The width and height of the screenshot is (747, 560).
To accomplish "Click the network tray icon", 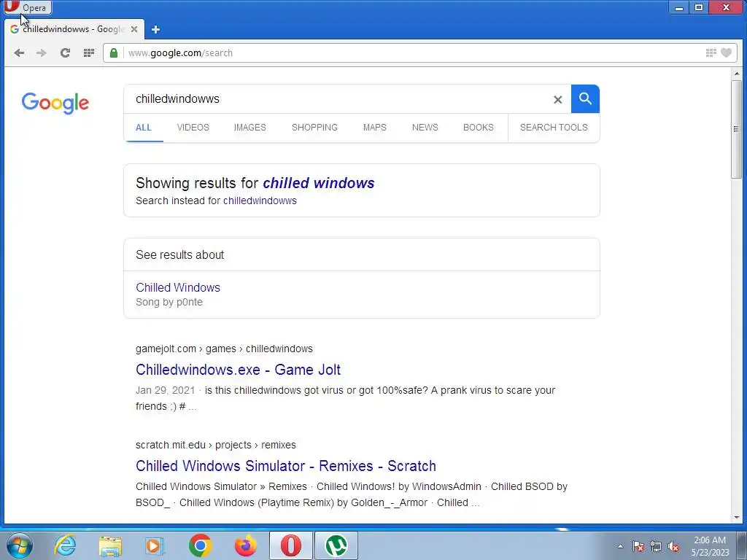I will coord(656,547).
